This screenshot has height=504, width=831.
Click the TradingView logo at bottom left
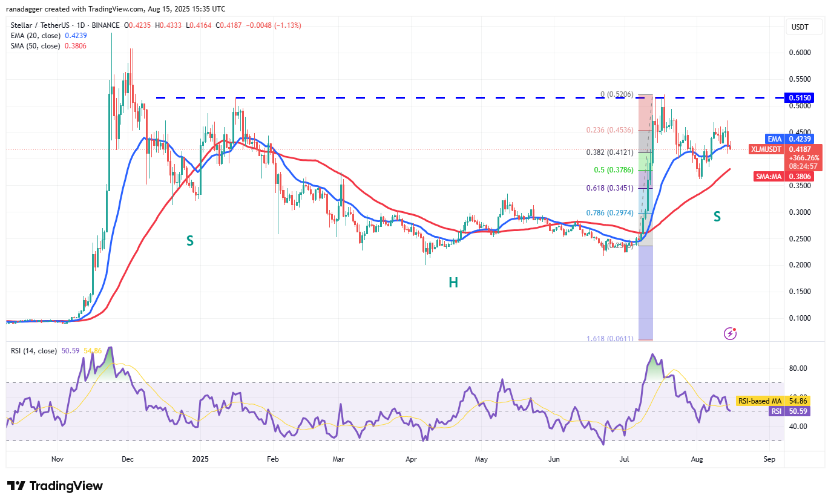tap(55, 486)
